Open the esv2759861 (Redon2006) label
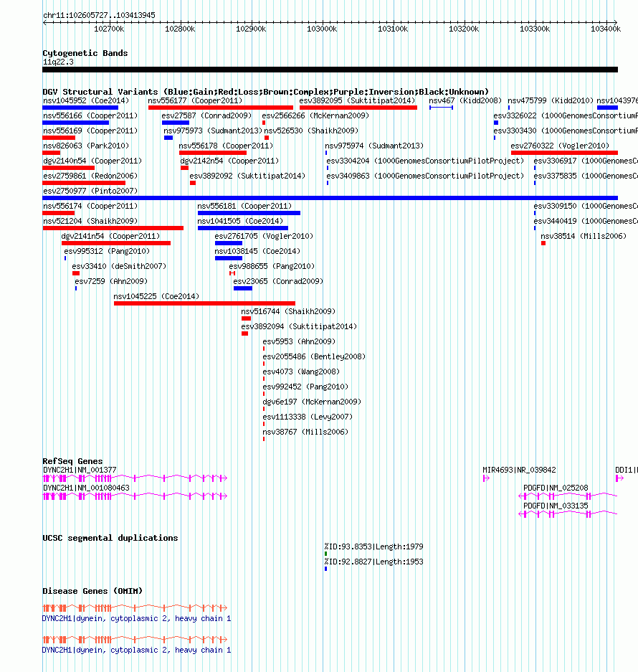The image size is (638, 672). click(90, 176)
